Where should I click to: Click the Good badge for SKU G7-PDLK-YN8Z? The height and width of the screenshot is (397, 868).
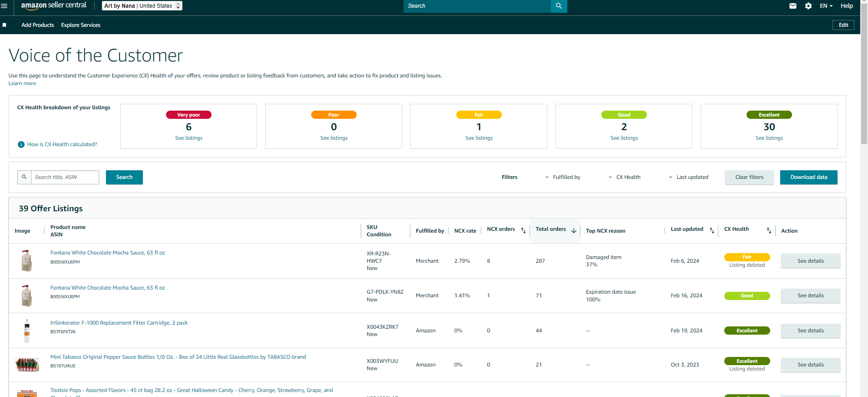coord(747,296)
